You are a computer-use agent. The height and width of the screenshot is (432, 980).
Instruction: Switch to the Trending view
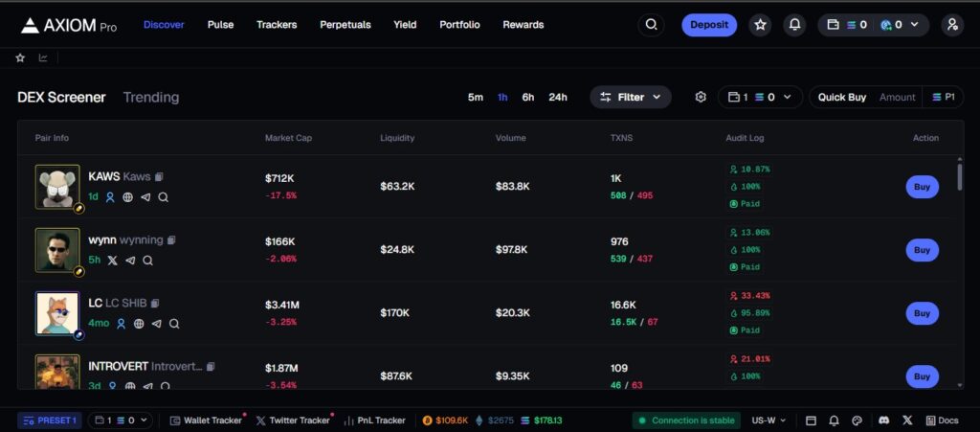pos(151,97)
